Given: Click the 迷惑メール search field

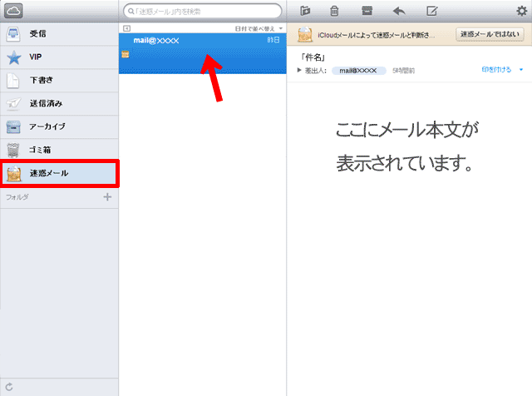Looking at the screenshot, I should pyautogui.click(x=202, y=12).
